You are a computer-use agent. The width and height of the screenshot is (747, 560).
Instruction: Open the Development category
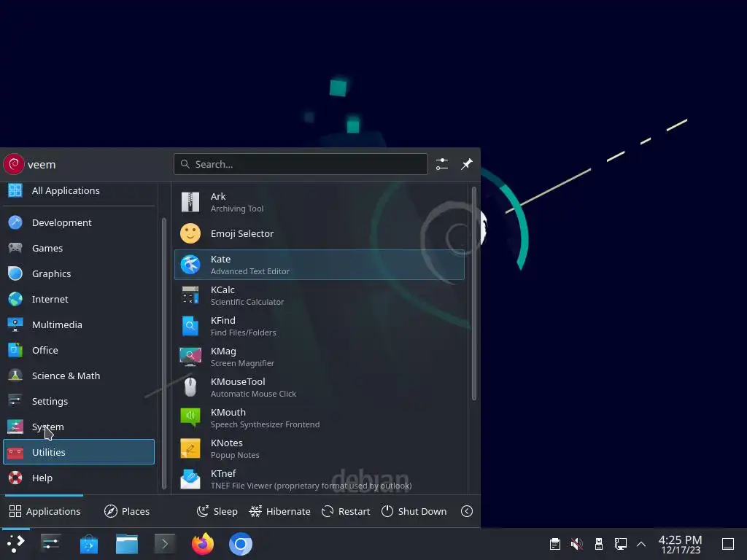click(x=79, y=222)
